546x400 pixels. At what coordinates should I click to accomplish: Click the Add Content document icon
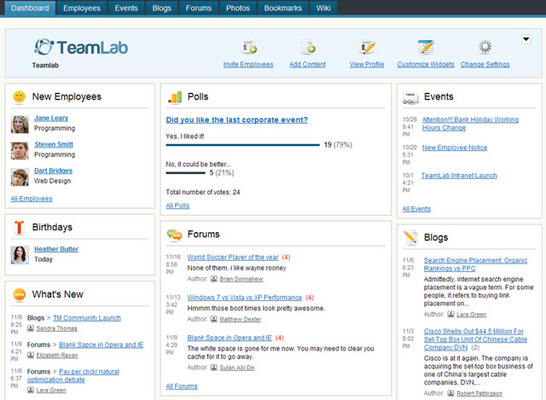[x=308, y=47]
